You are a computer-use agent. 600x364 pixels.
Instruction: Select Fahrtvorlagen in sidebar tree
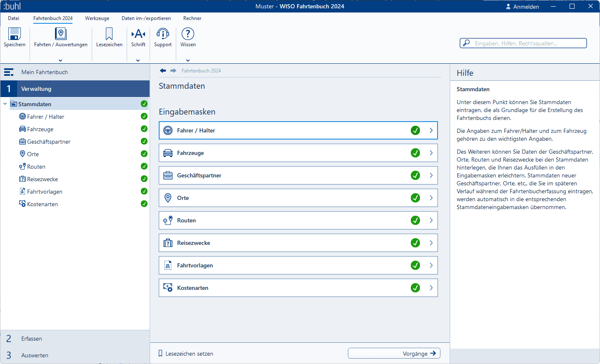click(x=45, y=192)
